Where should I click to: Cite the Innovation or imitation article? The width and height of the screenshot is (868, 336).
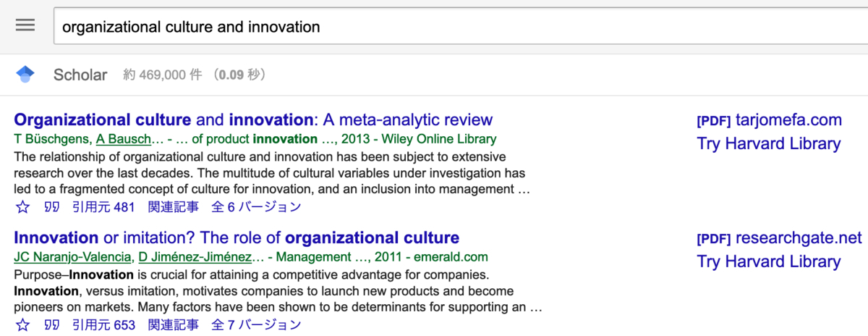point(51,325)
